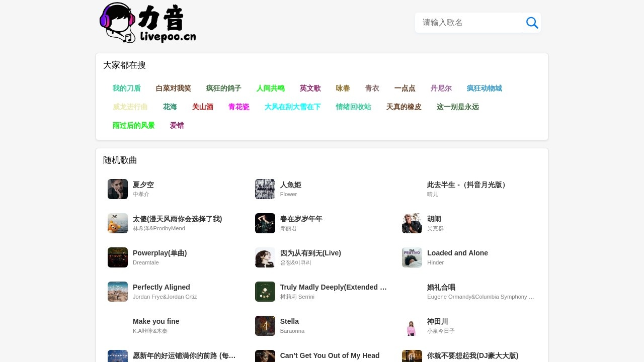
Task: Open Stella by Baraonna
Action: 289,321
